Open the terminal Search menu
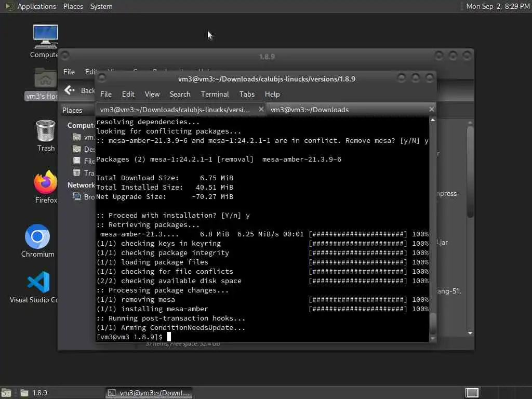 point(180,95)
